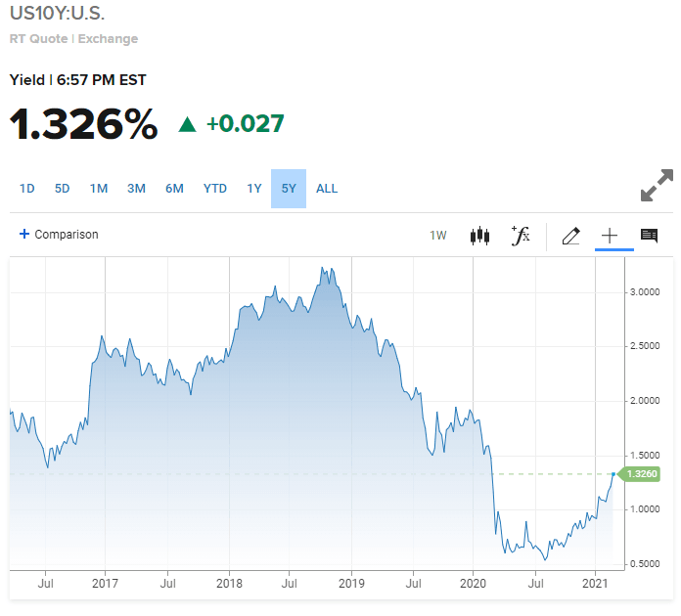Open the chart comments icon
The height and width of the screenshot is (616, 681).
click(649, 236)
